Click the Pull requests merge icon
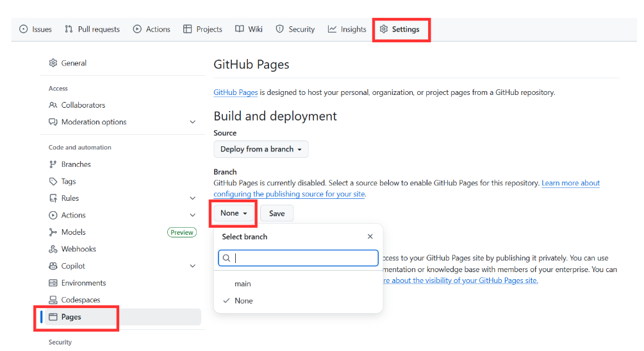 coord(69,30)
